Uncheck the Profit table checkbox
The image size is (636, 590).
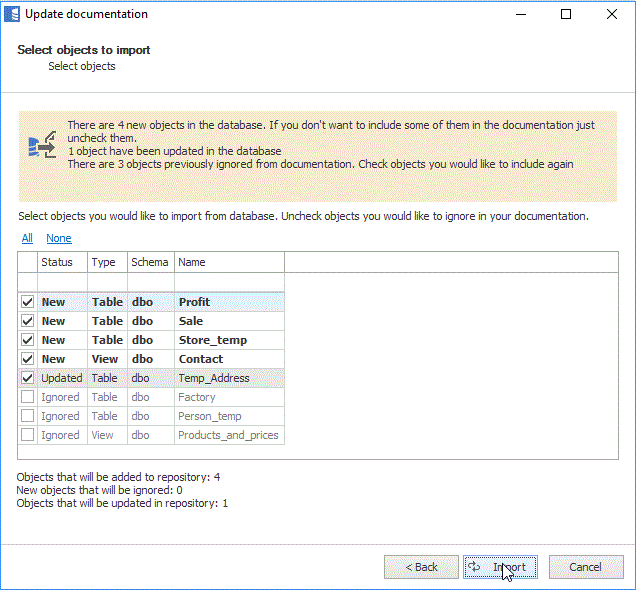27,302
